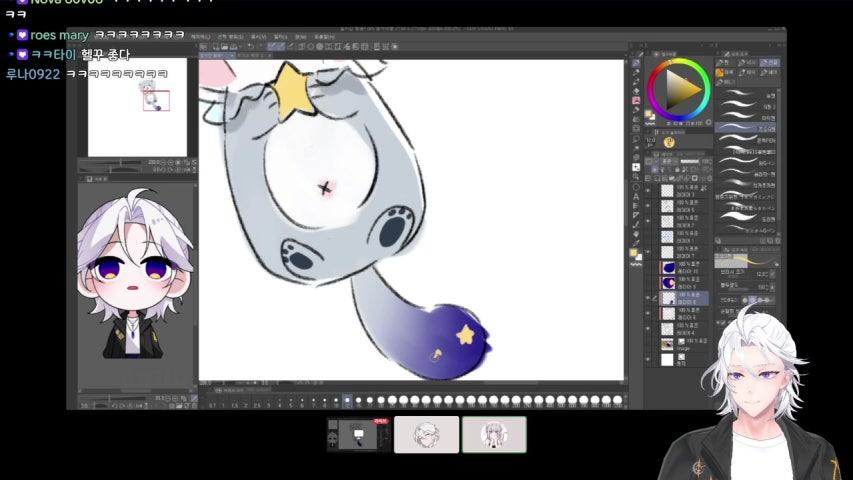Click the chibi character image in the sub view
This screenshot has height=480, width=853.
pyautogui.click(x=134, y=274)
